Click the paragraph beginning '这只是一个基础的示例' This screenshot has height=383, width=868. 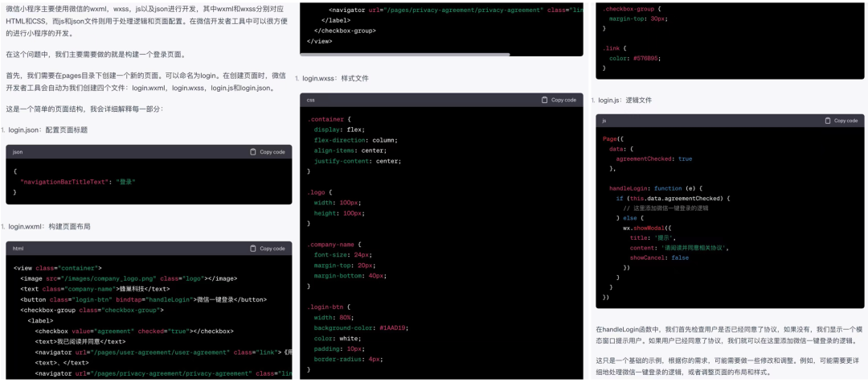727,368
